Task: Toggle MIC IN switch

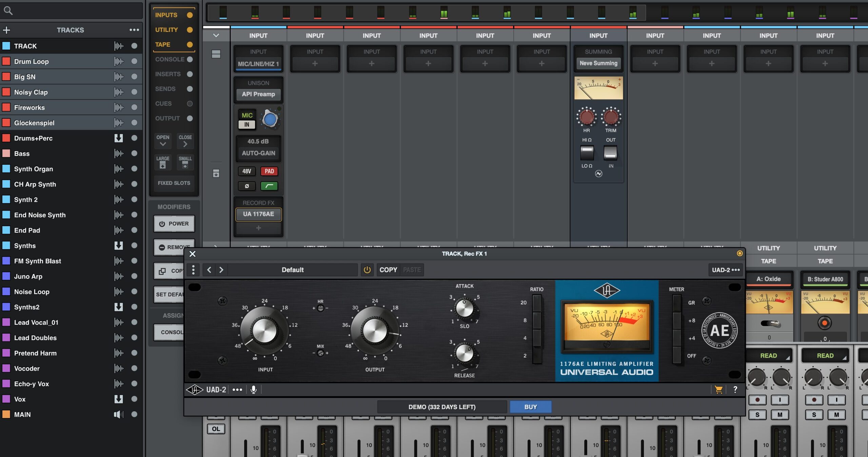Action: pos(247,120)
